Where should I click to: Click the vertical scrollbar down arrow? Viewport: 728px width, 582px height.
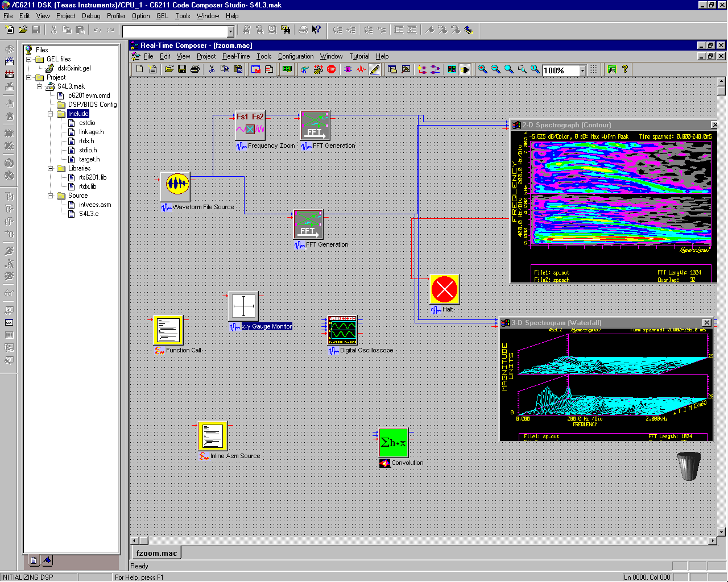tap(722, 533)
